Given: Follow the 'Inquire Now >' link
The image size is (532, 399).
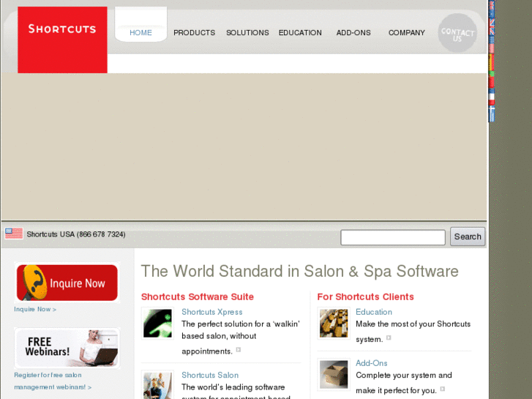Looking at the screenshot, I should (x=35, y=310).
